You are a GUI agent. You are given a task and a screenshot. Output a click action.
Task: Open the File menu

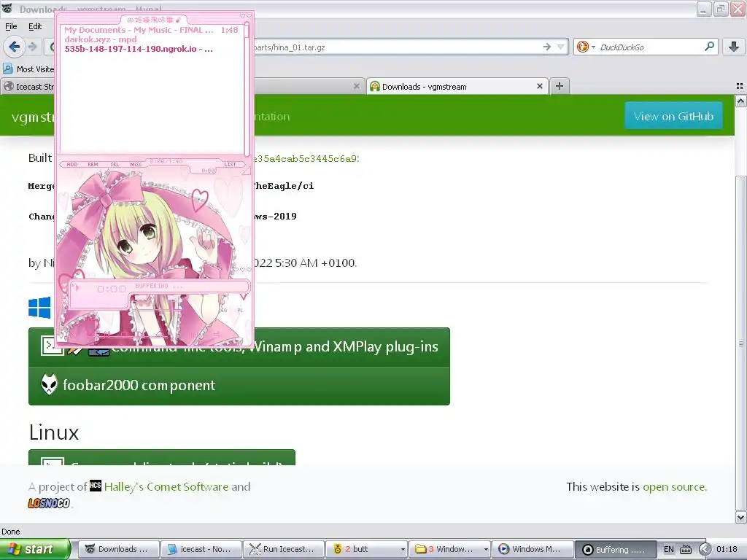[x=11, y=26]
